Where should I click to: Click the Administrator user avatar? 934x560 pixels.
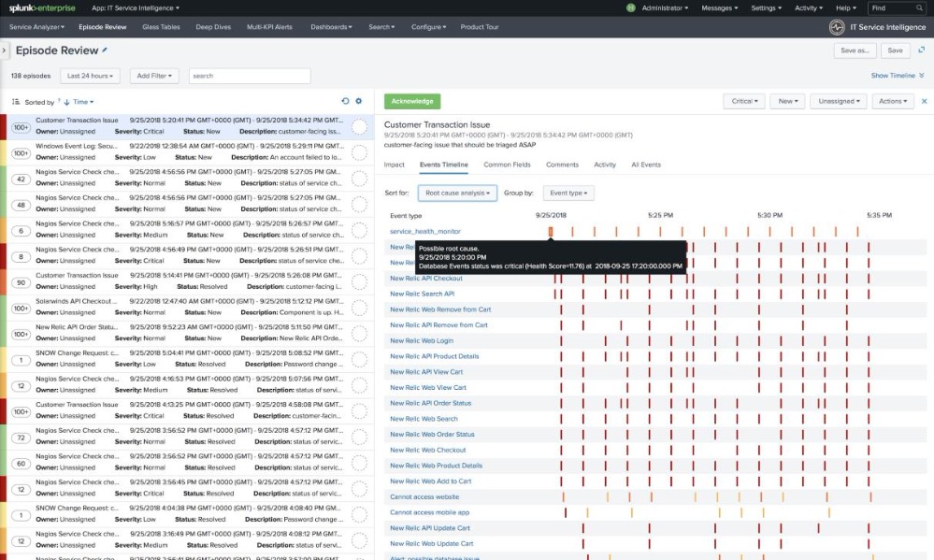pos(631,7)
